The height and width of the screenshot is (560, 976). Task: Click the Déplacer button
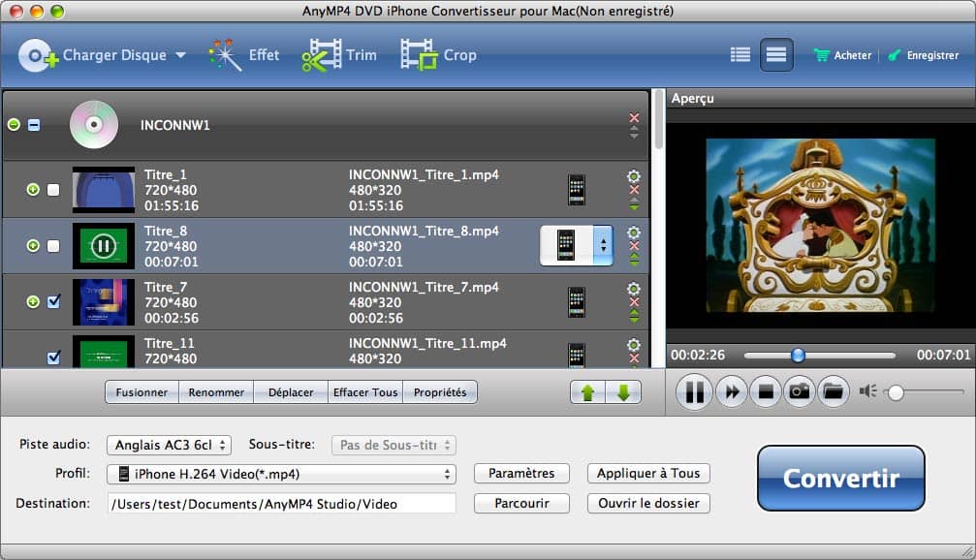(291, 392)
